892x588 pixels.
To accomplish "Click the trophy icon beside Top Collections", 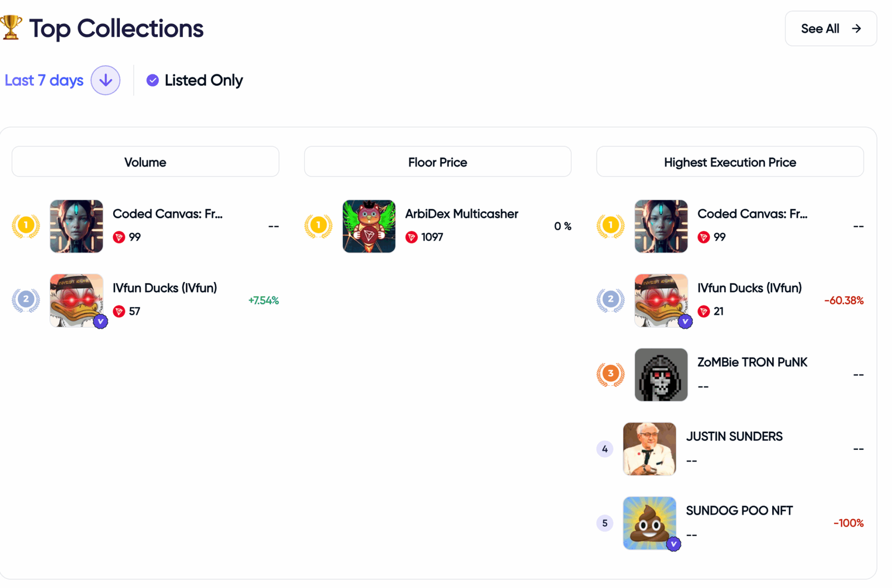I will (x=12, y=27).
